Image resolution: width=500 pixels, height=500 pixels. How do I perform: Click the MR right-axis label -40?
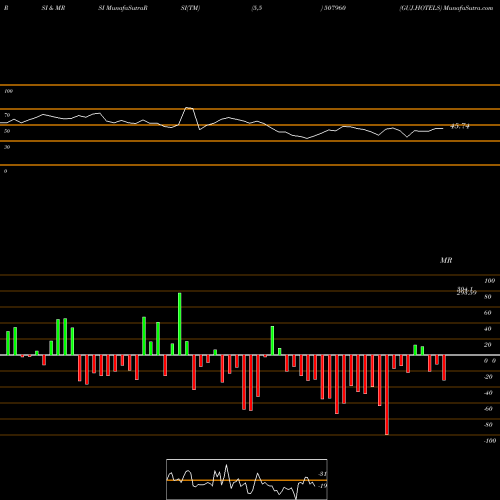488,393
